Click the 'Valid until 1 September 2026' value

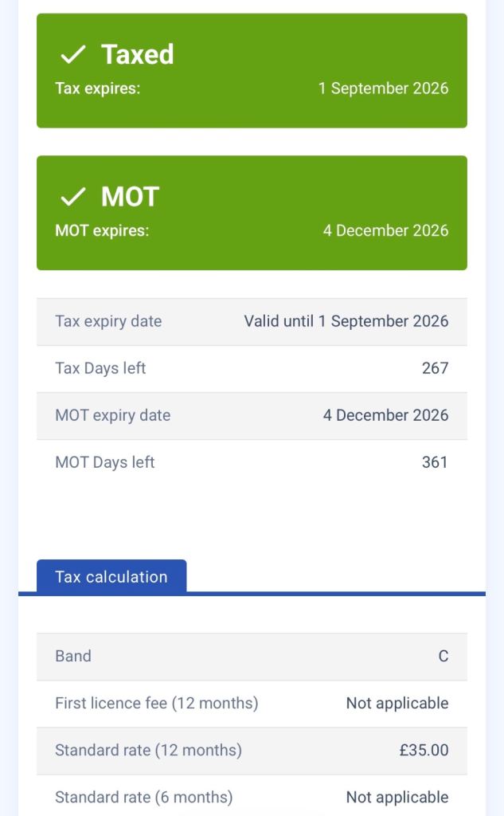point(346,321)
